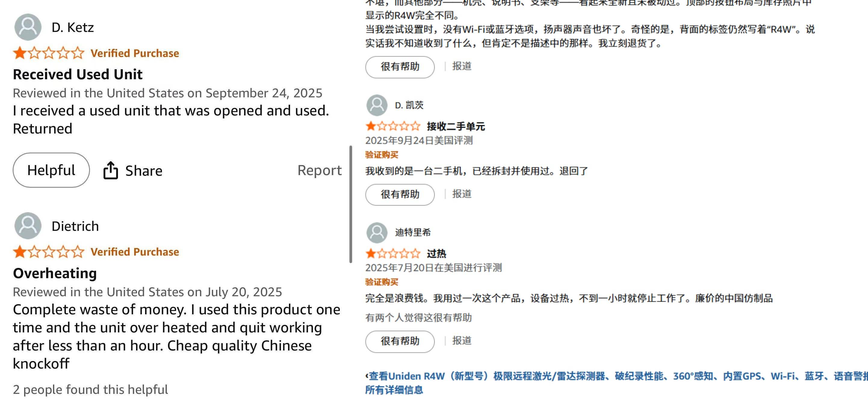This screenshot has height=399, width=868.
Task: Click one-star rating on Received Used Unit
Action: tap(48, 53)
